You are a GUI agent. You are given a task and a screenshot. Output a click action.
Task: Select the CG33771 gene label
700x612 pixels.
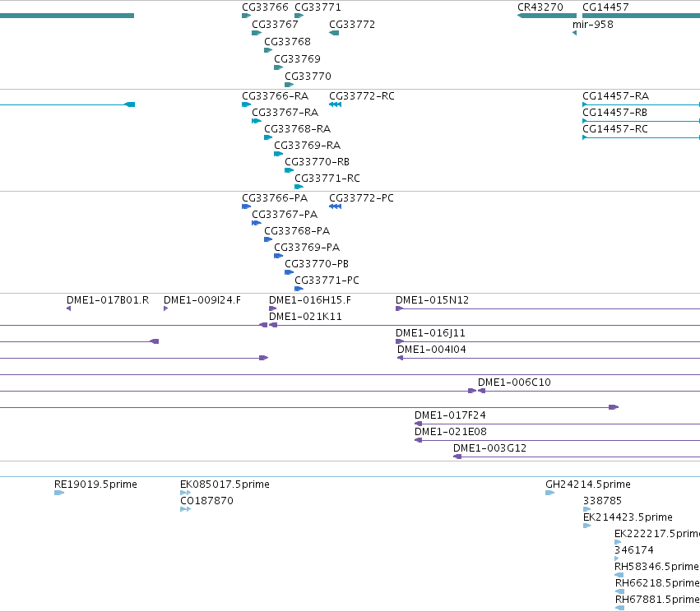(318, 7)
